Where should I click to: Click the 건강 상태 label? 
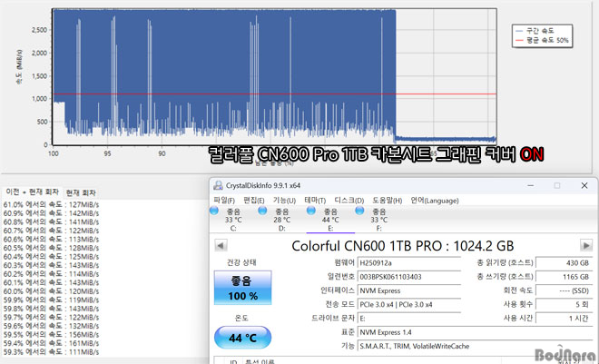pos(241,262)
